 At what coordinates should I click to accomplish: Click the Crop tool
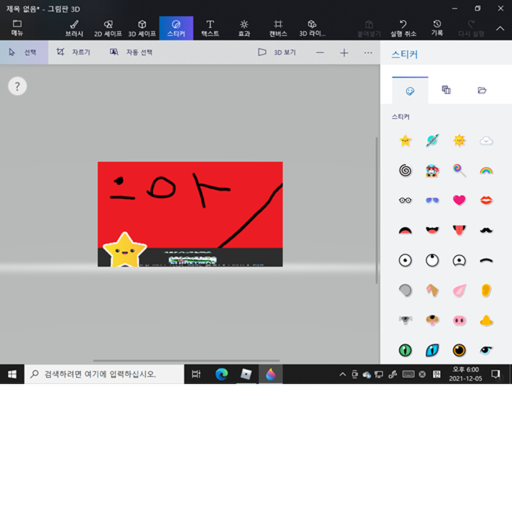click(x=73, y=52)
